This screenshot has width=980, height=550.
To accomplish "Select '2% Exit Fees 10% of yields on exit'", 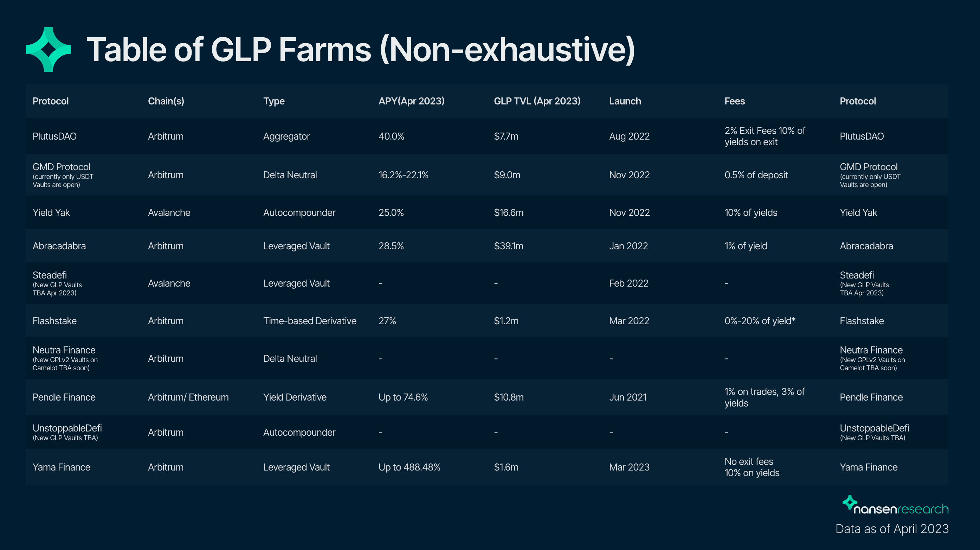I will pyautogui.click(x=765, y=136).
